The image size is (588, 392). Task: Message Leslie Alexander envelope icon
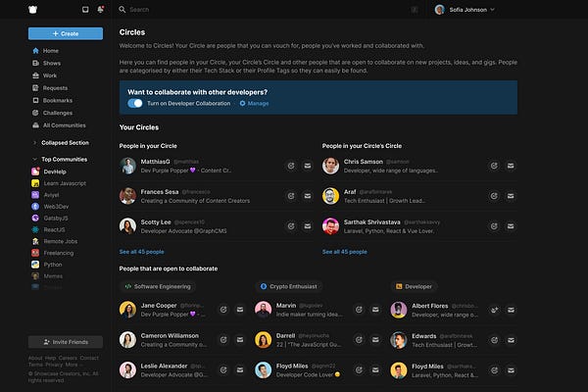(240, 370)
